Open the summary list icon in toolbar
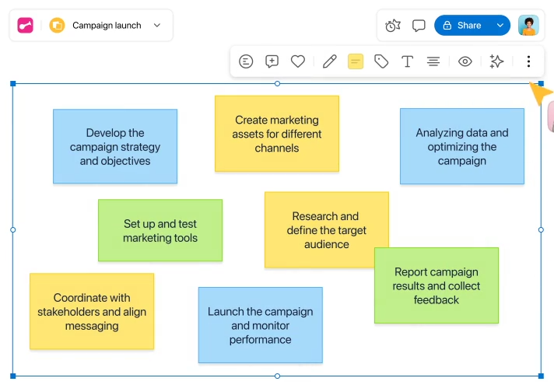Viewport: 554px width, 392px height. tap(246, 61)
